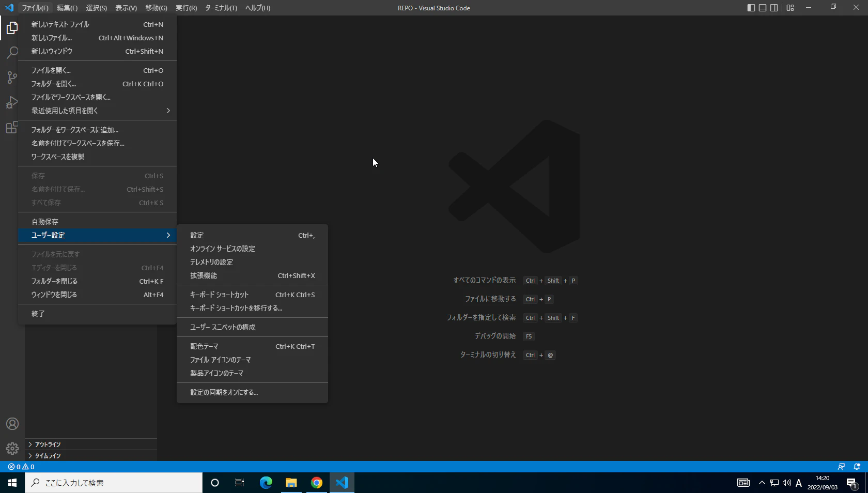Toggle 自動保存 in File menu

[98, 222]
